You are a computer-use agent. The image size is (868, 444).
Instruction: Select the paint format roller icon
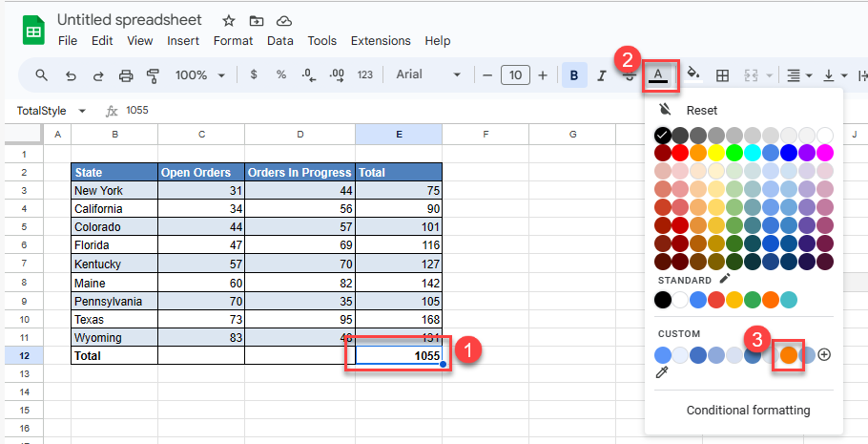coord(153,75)
